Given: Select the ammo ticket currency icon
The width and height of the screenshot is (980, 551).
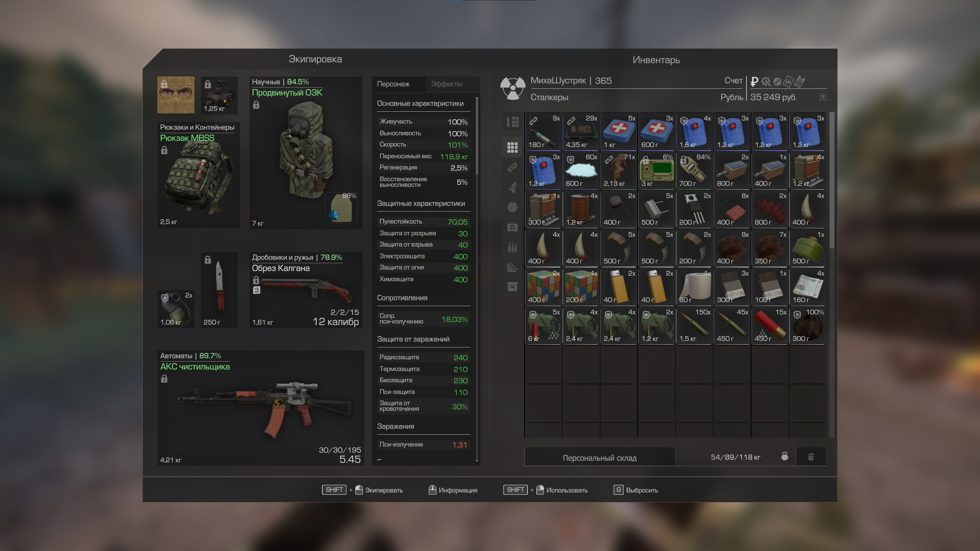Looking at the screenshot, I should point(788,82).
